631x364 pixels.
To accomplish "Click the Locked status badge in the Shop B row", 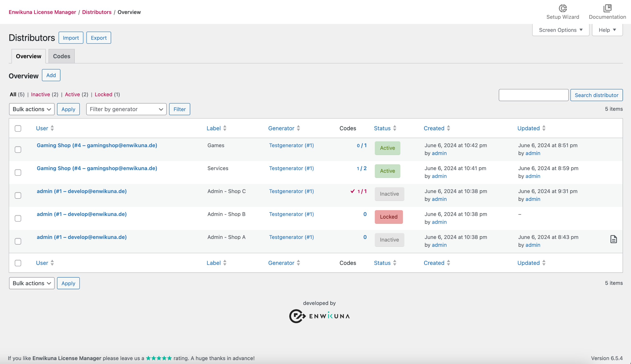I will (x=389, y=217).
